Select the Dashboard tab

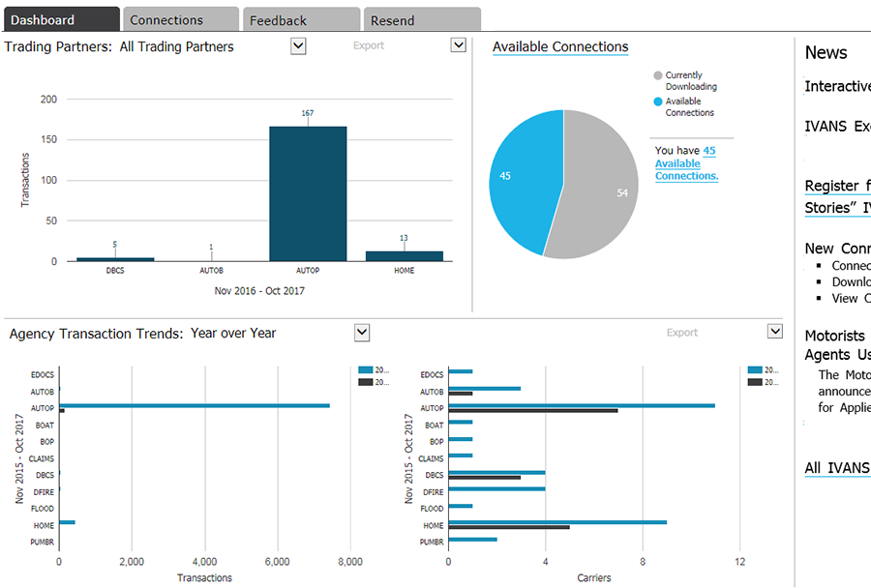(60, 20)
